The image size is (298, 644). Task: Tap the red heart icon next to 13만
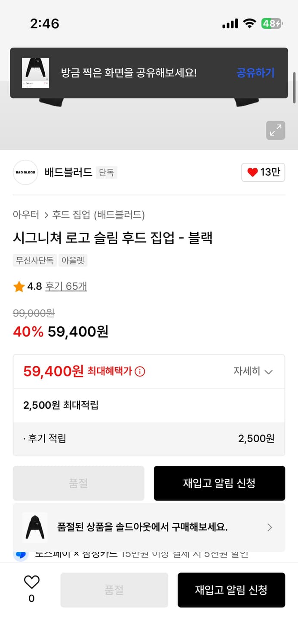point(252,172)
